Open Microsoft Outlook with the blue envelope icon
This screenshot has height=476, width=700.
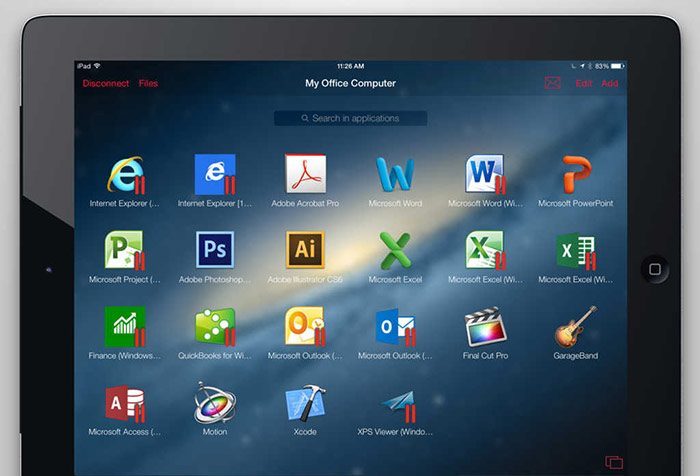click(396, 327)
